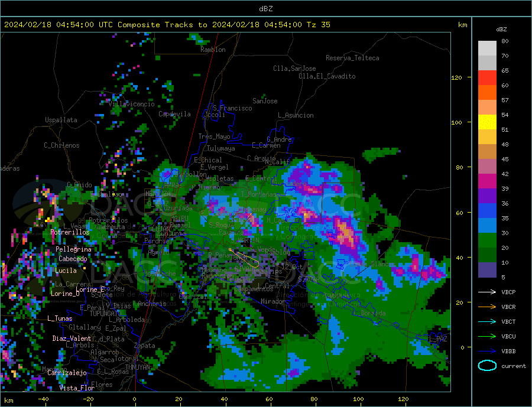
Task: Click the 'VBBB' legend label
Action: [508, 351]
